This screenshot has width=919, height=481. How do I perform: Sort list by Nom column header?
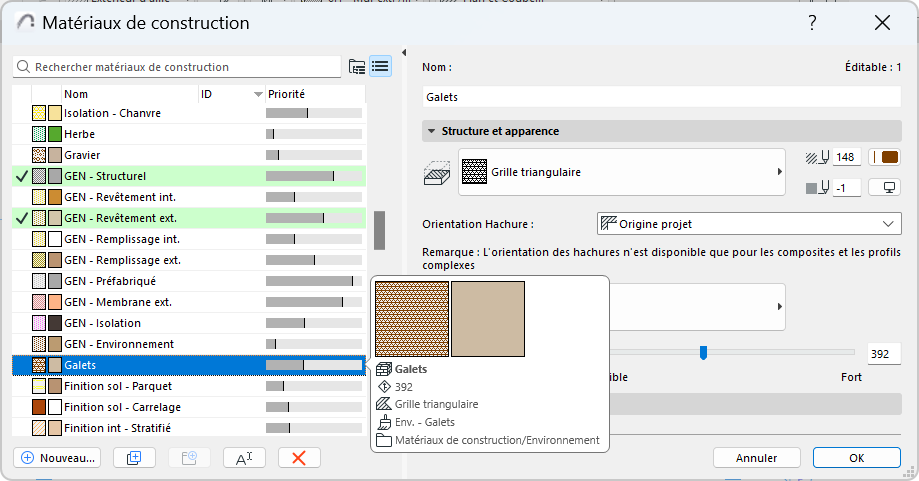pyautogui.click(x=130, y=94)
